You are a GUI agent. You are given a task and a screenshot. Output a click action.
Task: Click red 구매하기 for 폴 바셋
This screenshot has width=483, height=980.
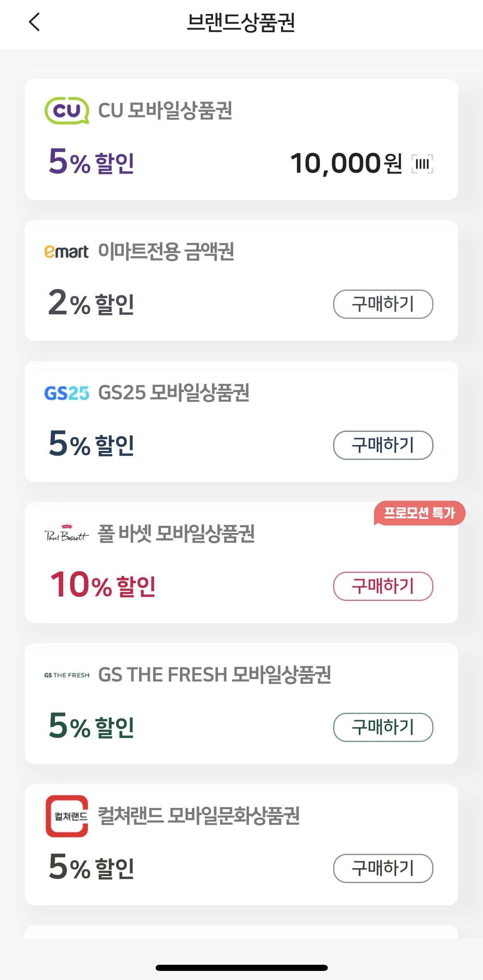tap(383, 586)
